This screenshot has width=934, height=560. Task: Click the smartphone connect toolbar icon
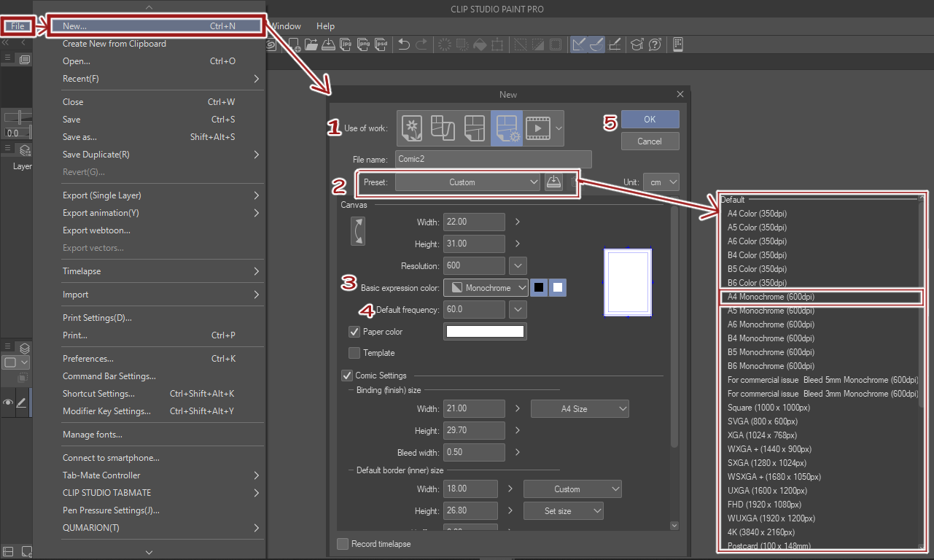(678, 44)
